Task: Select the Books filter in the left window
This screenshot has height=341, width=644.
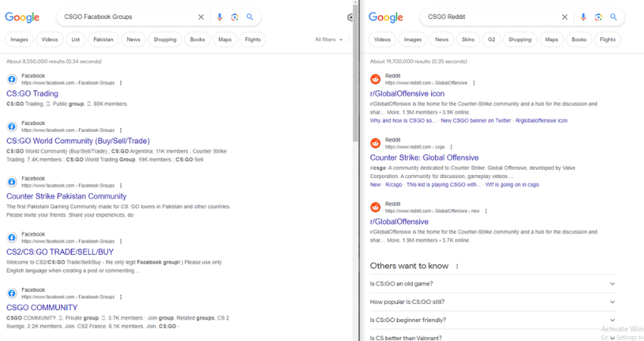Action: (x=198, y=39)
